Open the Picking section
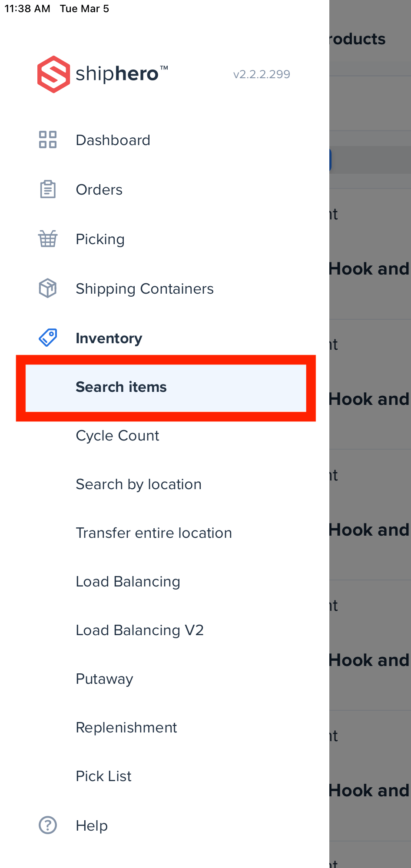 coord(100,239)
